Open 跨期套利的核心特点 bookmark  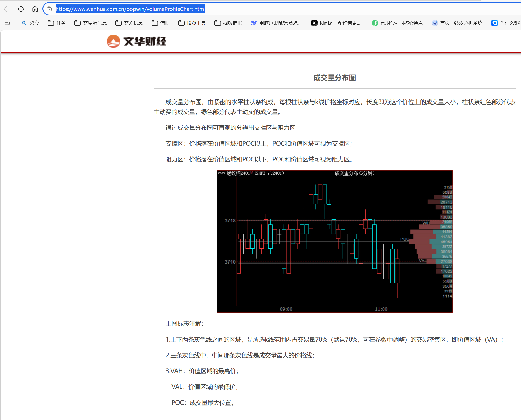(398, 23)
